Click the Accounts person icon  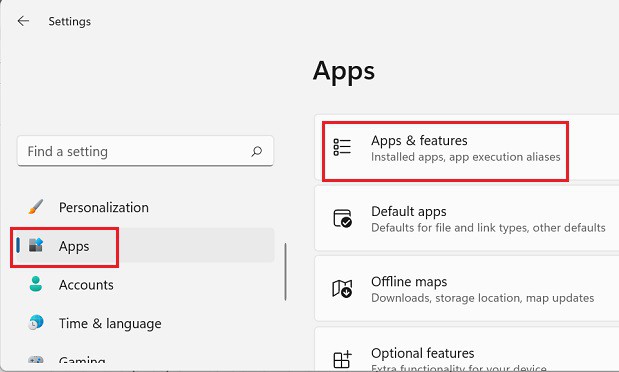(36, 284)
